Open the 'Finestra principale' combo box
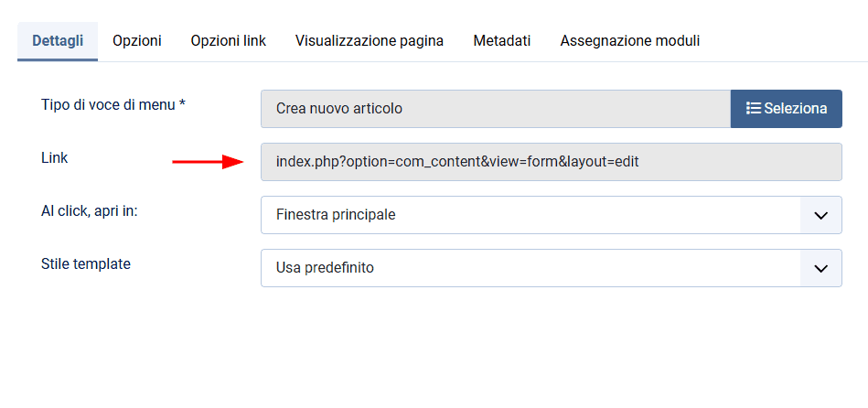 (x=530, y=215)
